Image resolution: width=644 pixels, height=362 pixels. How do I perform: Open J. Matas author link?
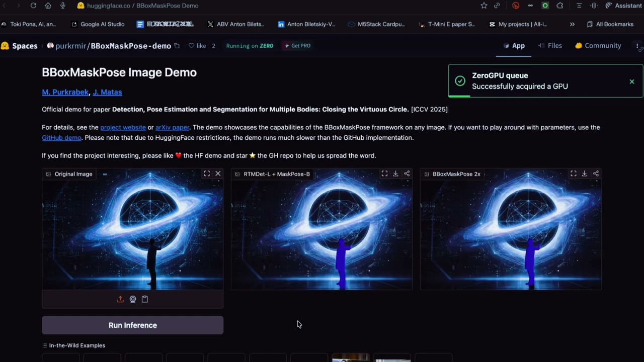click(x=107, y=92)
